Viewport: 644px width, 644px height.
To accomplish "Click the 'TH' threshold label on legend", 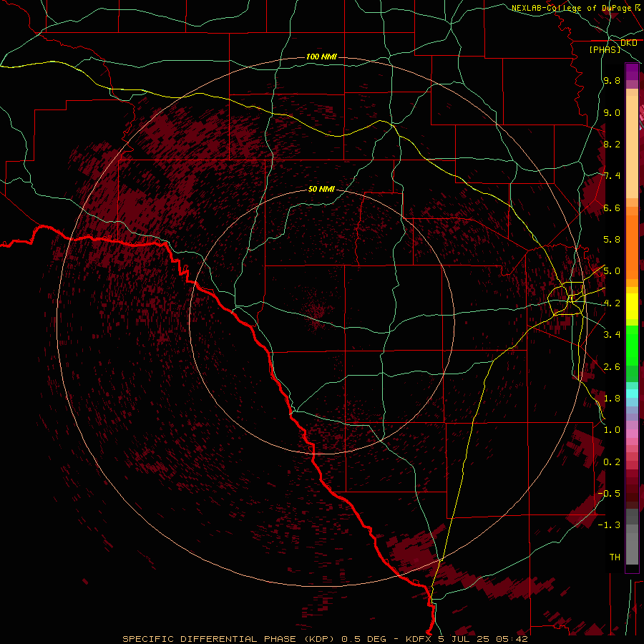I will point(615,557).
